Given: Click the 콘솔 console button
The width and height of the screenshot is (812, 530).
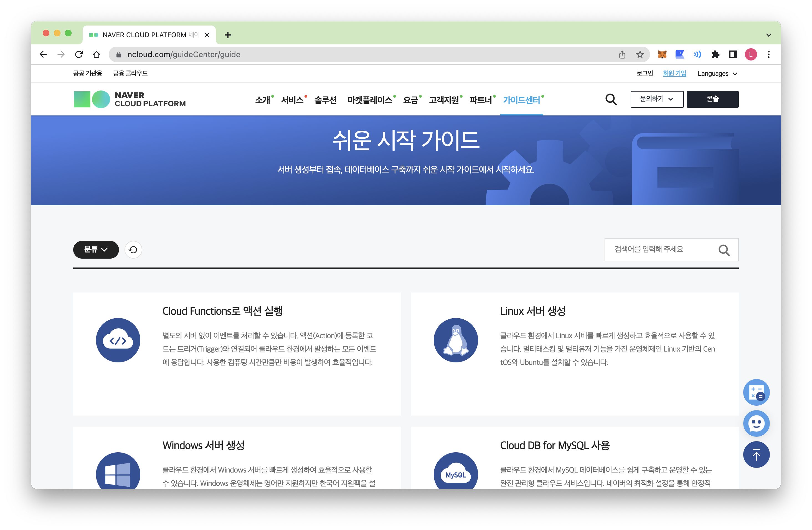Looking at the screenshot, I should (x=712, y=99).
